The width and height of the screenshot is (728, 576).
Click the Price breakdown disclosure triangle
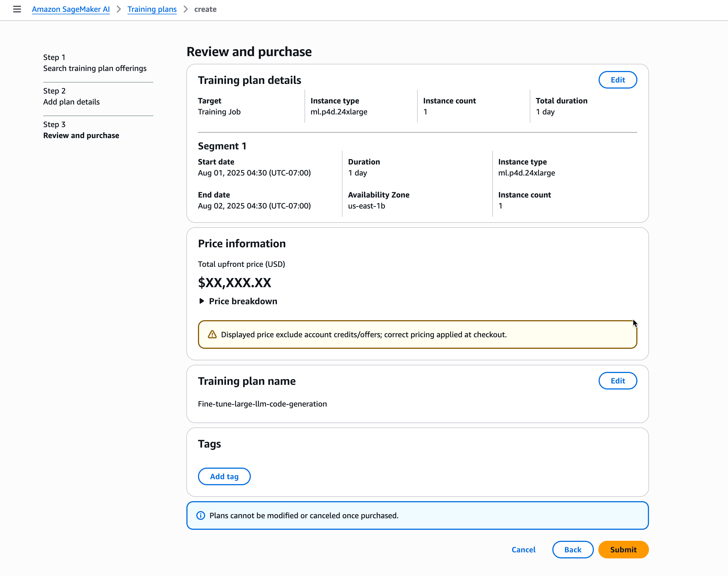coord(202,301)
